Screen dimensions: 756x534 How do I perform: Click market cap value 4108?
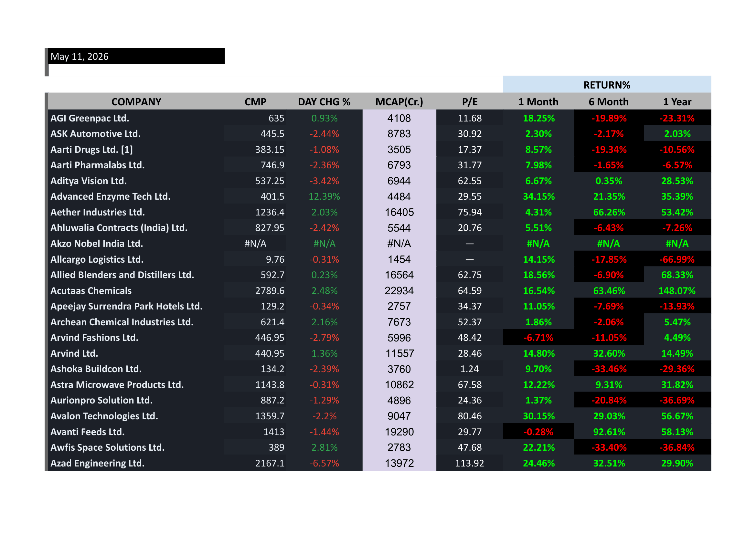(x=399, y=118)
